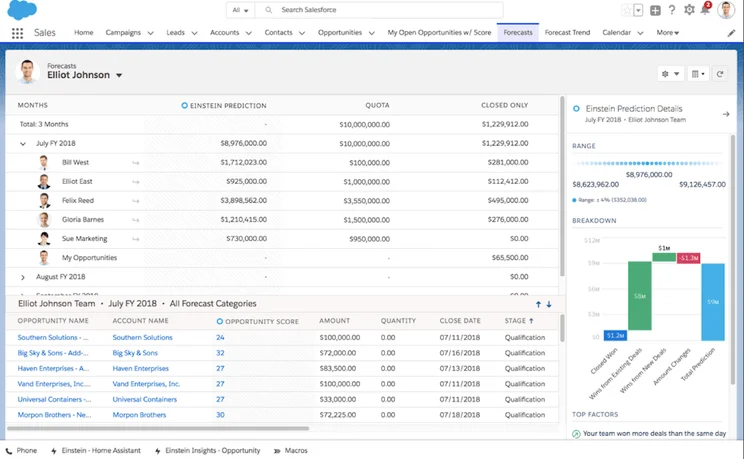
Task: Jump to Bill West's forecast arrow icon
Action: click(136, 163)
